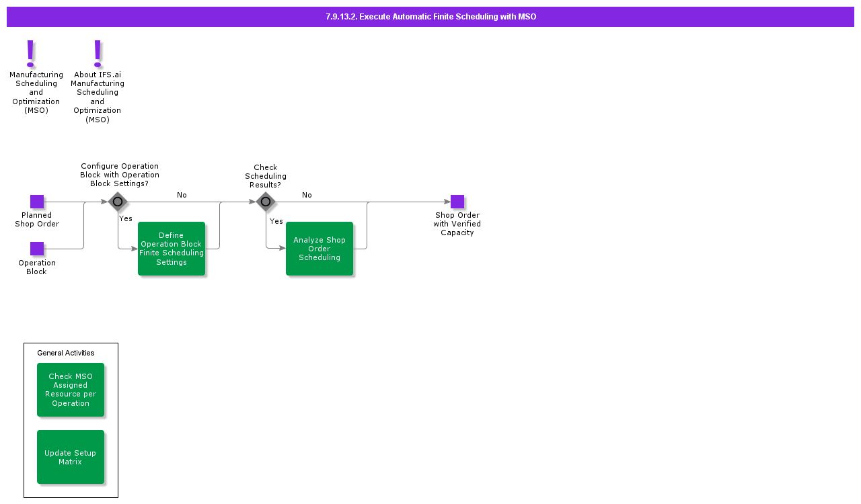Open the Update Setup Matrix activity
The image size is (861, 504).
(x=71, y=457)
